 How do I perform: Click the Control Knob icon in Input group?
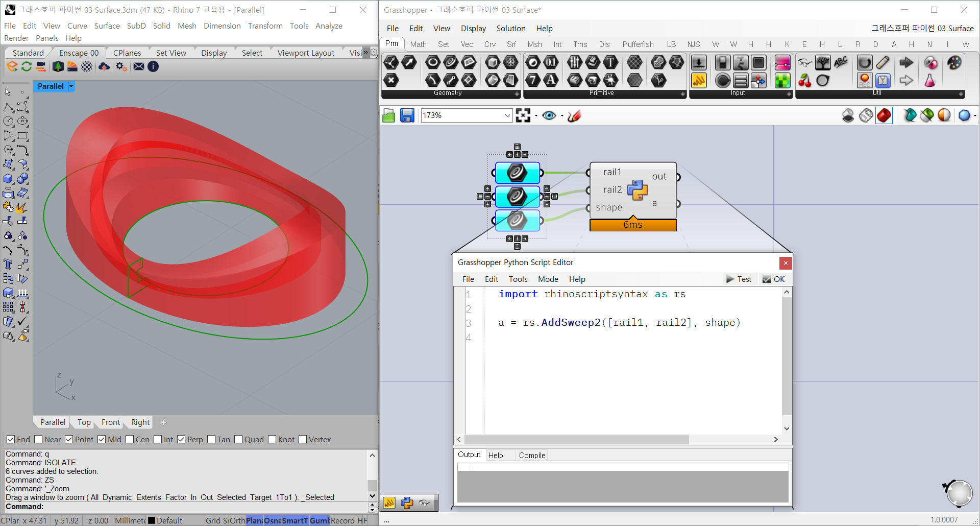pyautogui.click(x=723, y=80)
